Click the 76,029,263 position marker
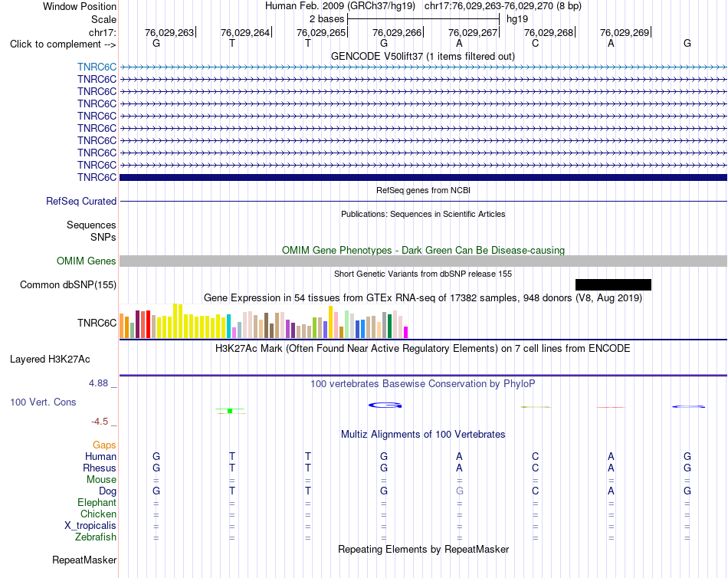Screen dimensions: 728x578 [x=169, y=32]
